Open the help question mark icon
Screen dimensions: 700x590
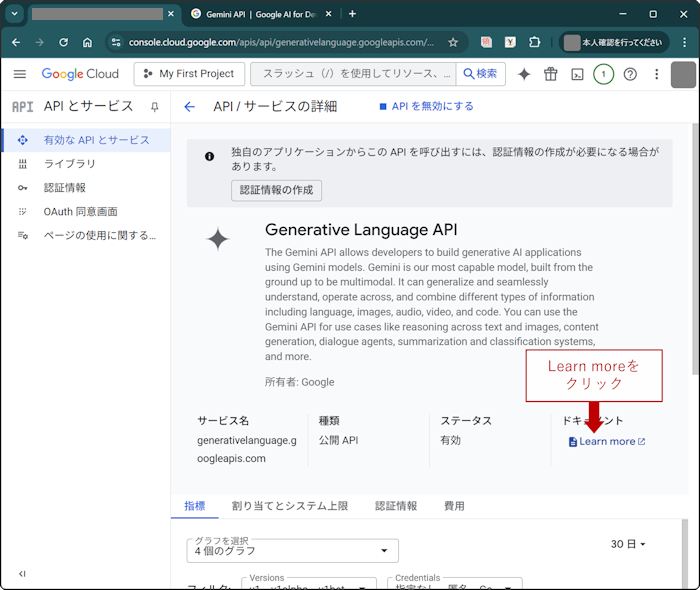pyautogui.click(x=630, y=74)
